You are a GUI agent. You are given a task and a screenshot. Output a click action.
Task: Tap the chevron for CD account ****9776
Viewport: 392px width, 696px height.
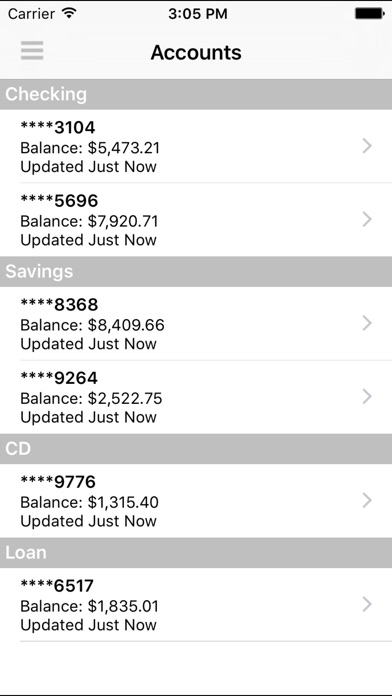[367, 501]
